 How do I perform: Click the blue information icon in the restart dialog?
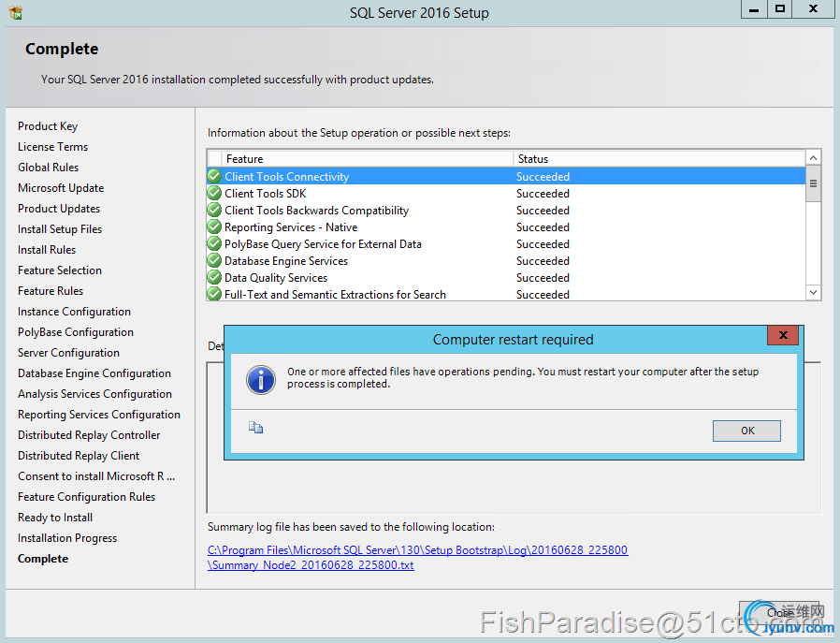pos(261,380)
